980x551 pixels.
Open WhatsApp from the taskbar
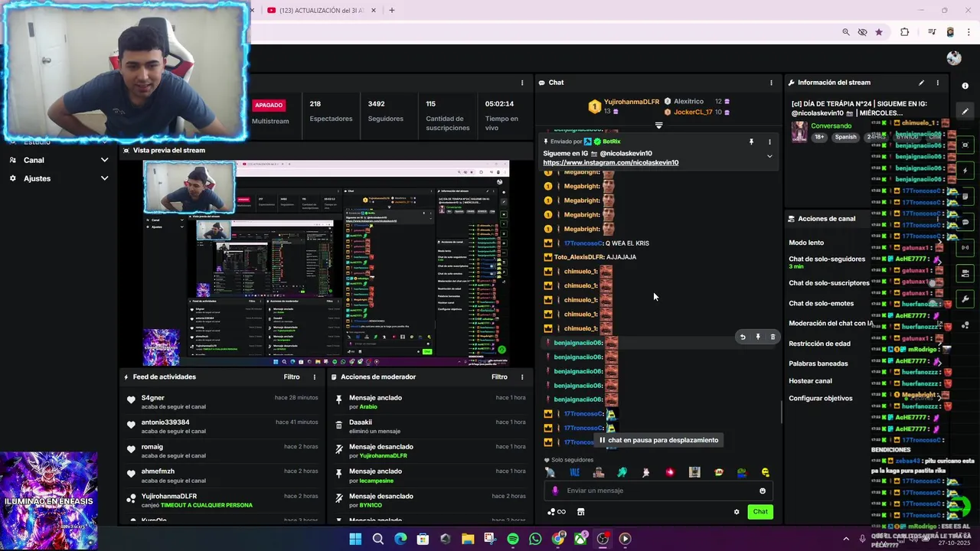click(x=535, y=539)
